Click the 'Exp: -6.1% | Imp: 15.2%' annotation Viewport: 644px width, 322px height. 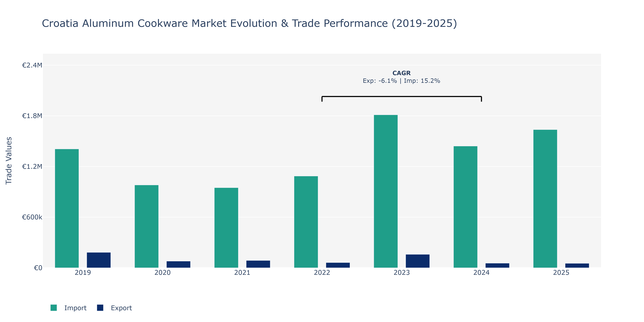[402, 81]
